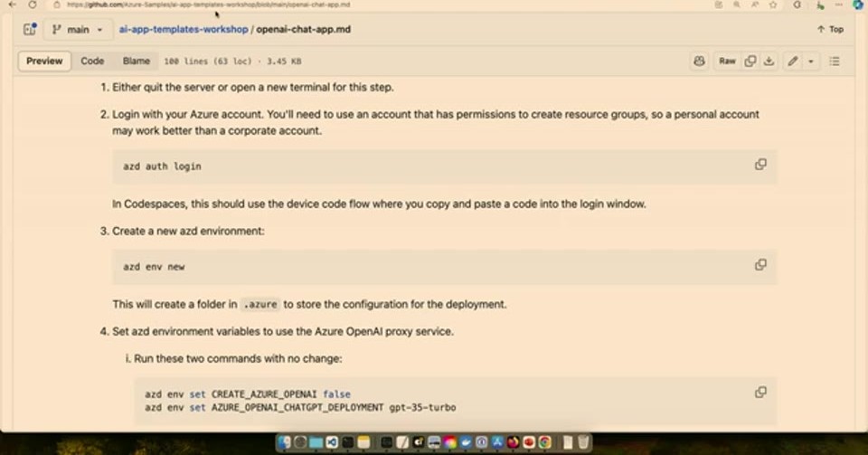Click the 'openai-chat-app.md' file name text
868x455 pixels.
[x=304, y=29]
